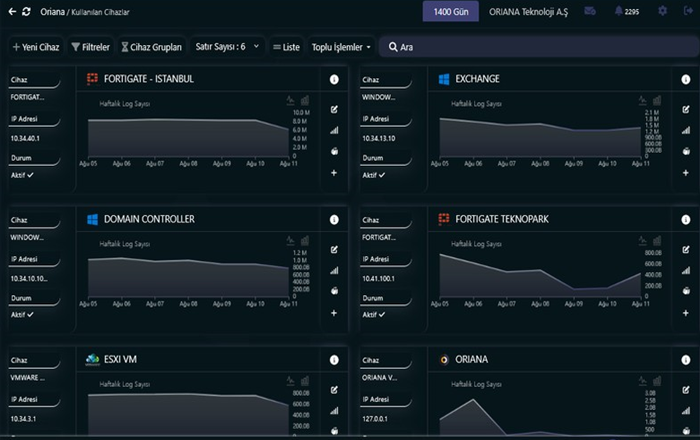Go back using the top-left arrow
This screenshot has width=700, height=440.
point(12,12)
